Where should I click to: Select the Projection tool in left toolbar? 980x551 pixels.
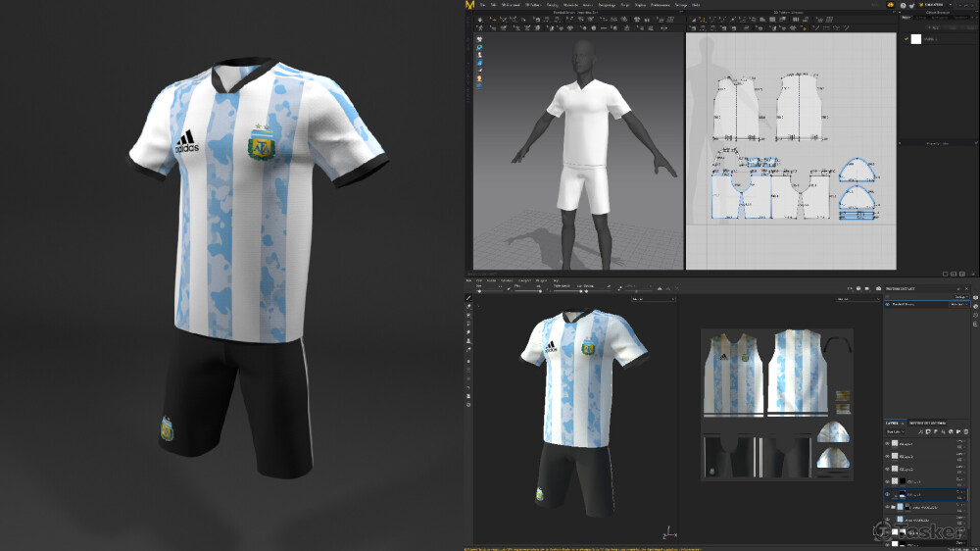468,315
